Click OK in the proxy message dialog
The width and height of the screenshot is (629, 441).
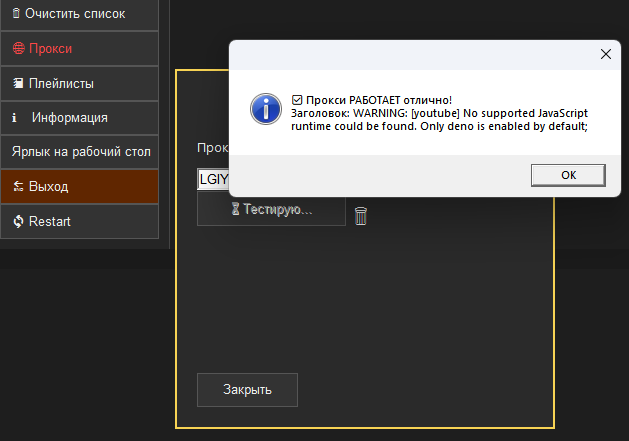568,175
